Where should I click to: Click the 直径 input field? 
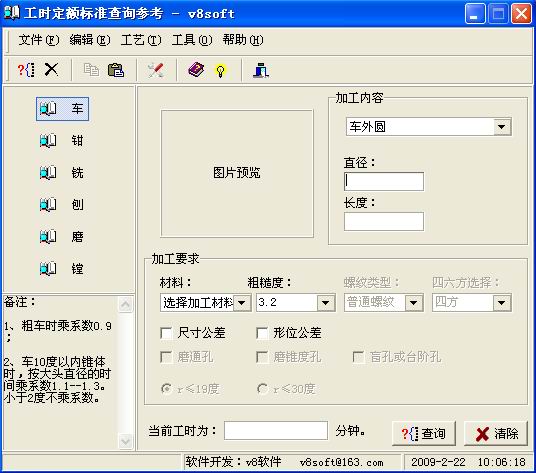point(384,181)
